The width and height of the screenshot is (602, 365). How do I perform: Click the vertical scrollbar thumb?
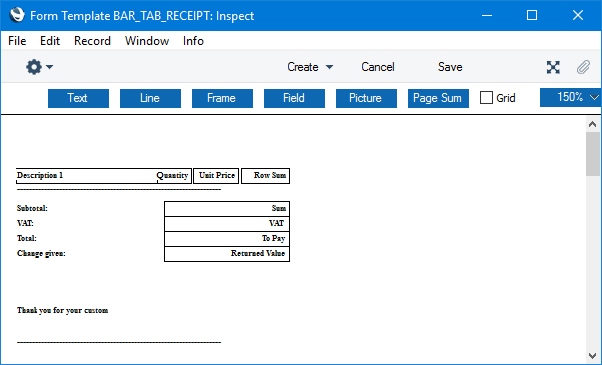click(x=592, y=154)
